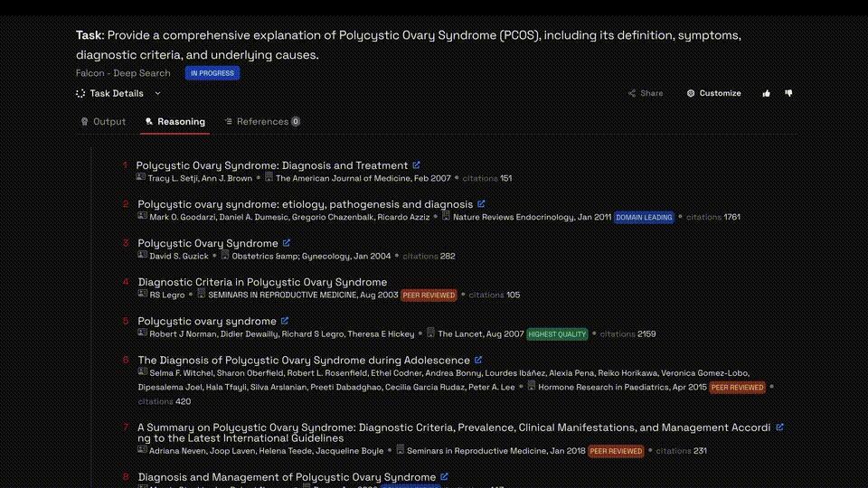Open external link for 'Diagnosis and Management' paper
This screenshot has width=868, height=488.
444,476
